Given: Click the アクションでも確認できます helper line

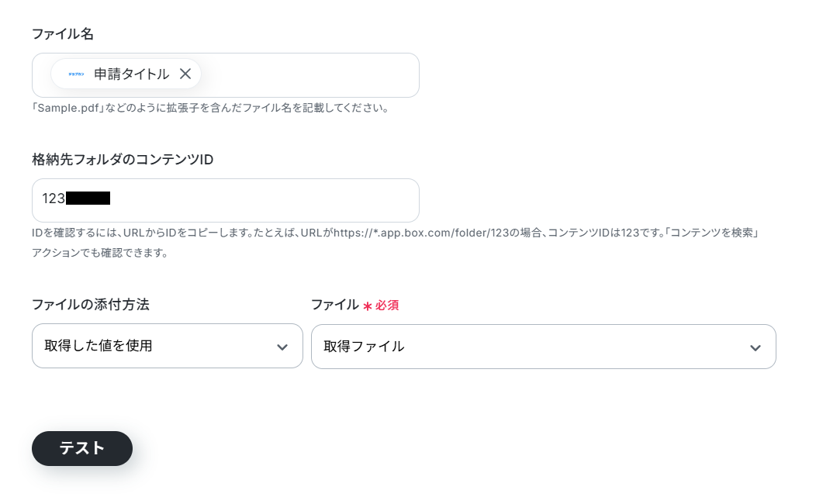Looking at the screenshot, I should 100,253.
